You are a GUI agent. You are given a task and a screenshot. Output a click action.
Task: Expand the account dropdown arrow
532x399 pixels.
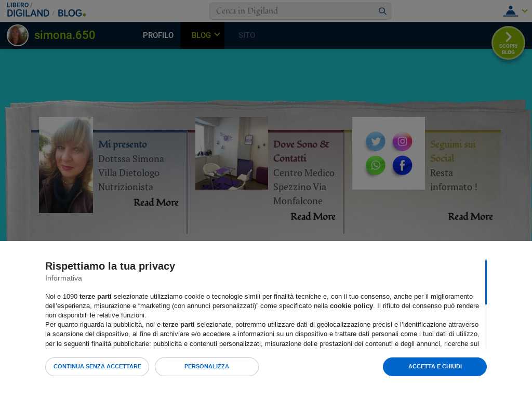pyautogui.click(x=524, y=11)
